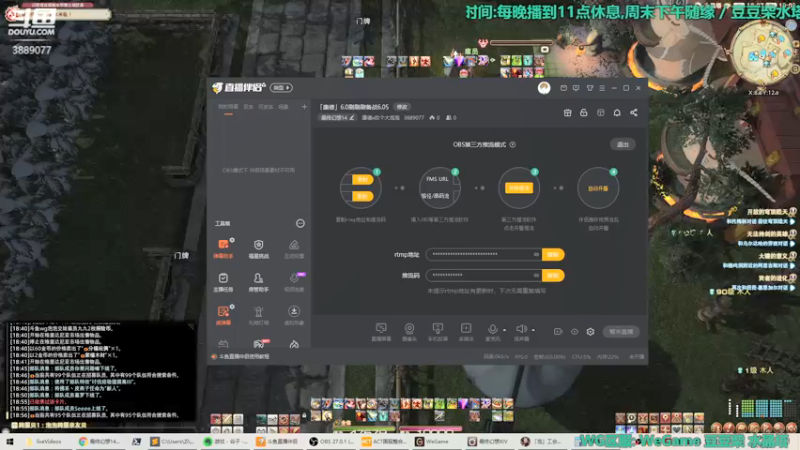Click the pencil edit icon next to game category
Image resolution: width=800 pixels, height=450 pixels.
click(x=352, y=117)
